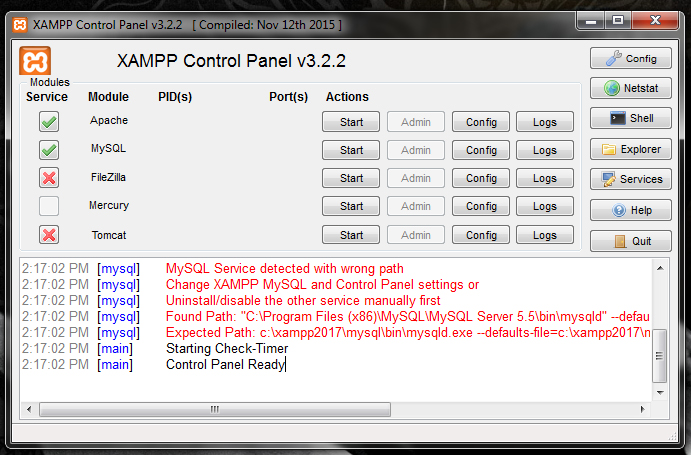691x455 pixels.
Task: Click the 'Change XAMPP MySQL and Control Panel' line
Action: (322, 284)
